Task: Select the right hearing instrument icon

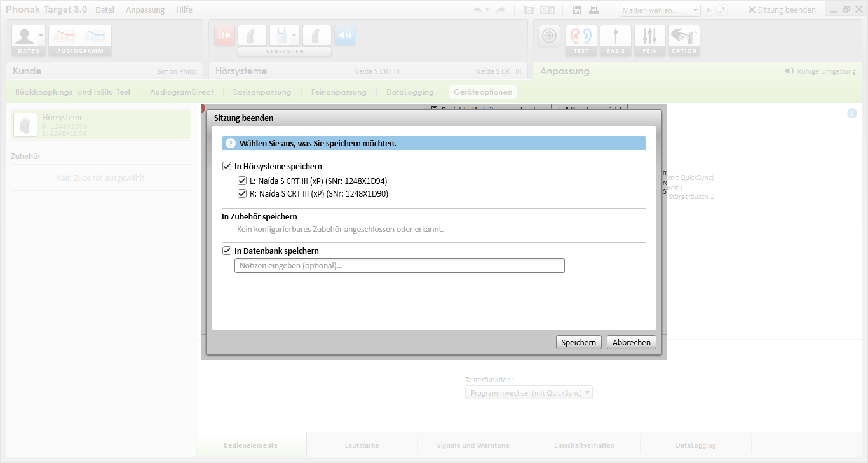Action: (x=252, y=36)
